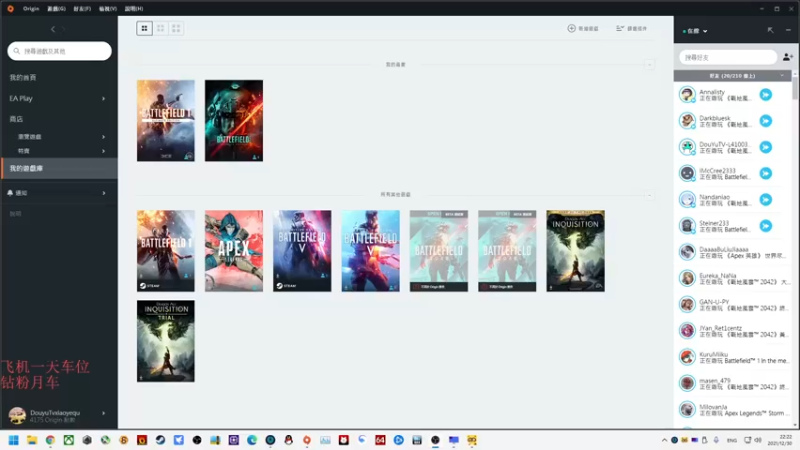This screenshot has height=450, width=800.
Task: Join Steiner233's game via blue button
Action: tap(765, 226)
